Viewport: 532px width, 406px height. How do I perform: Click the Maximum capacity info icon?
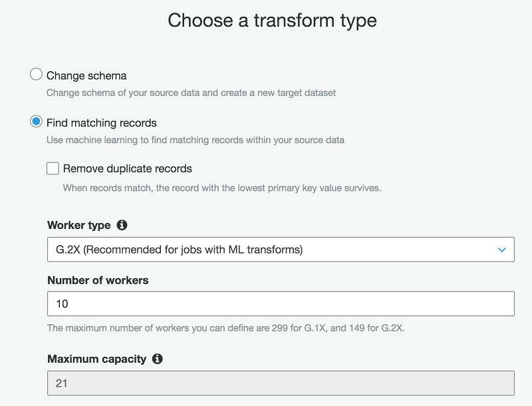[x=158, y=359]
